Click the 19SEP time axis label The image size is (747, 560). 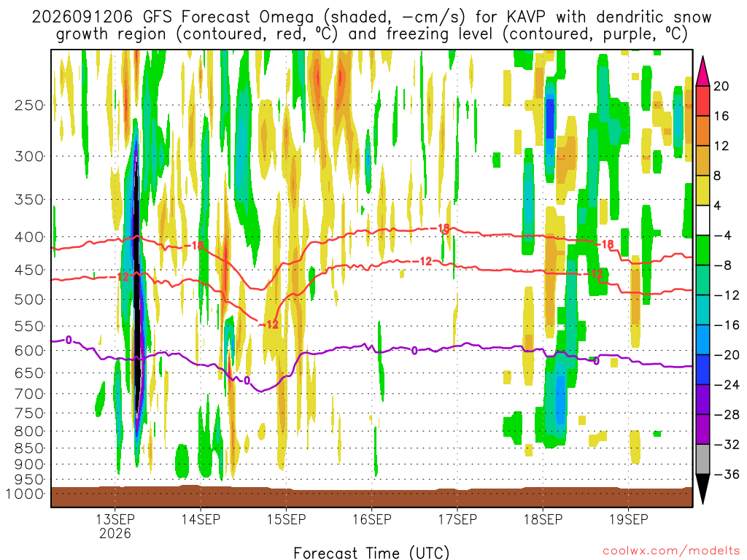628,519
